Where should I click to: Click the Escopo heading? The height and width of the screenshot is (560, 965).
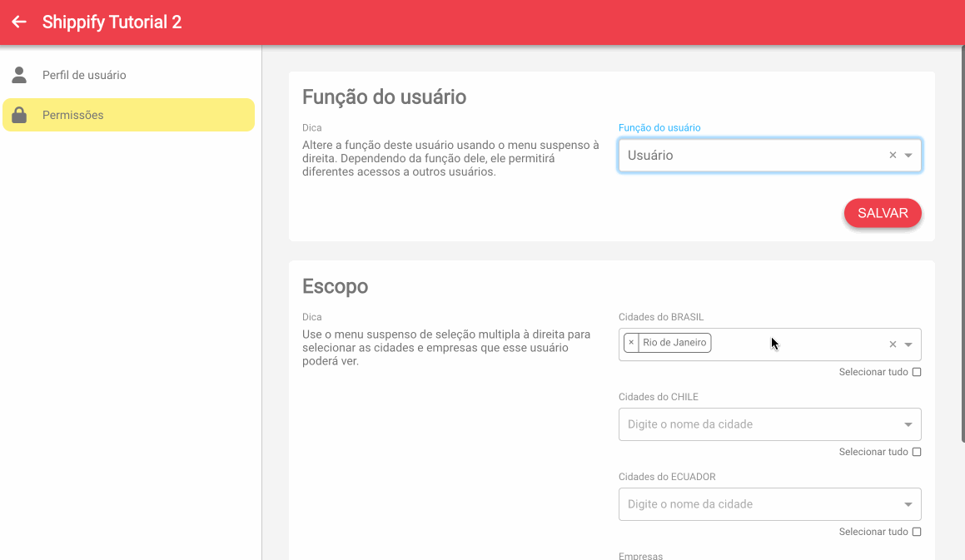pos(335,286)
